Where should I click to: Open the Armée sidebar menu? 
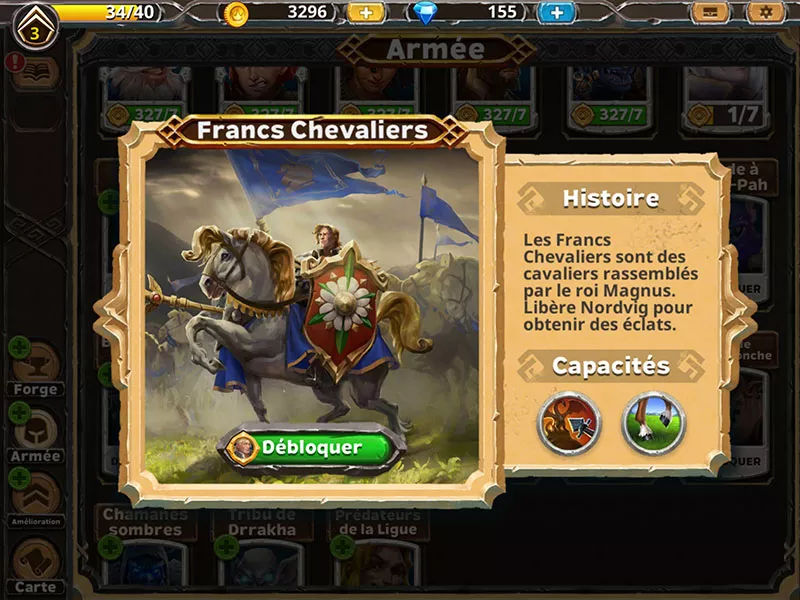coord(35,435)
